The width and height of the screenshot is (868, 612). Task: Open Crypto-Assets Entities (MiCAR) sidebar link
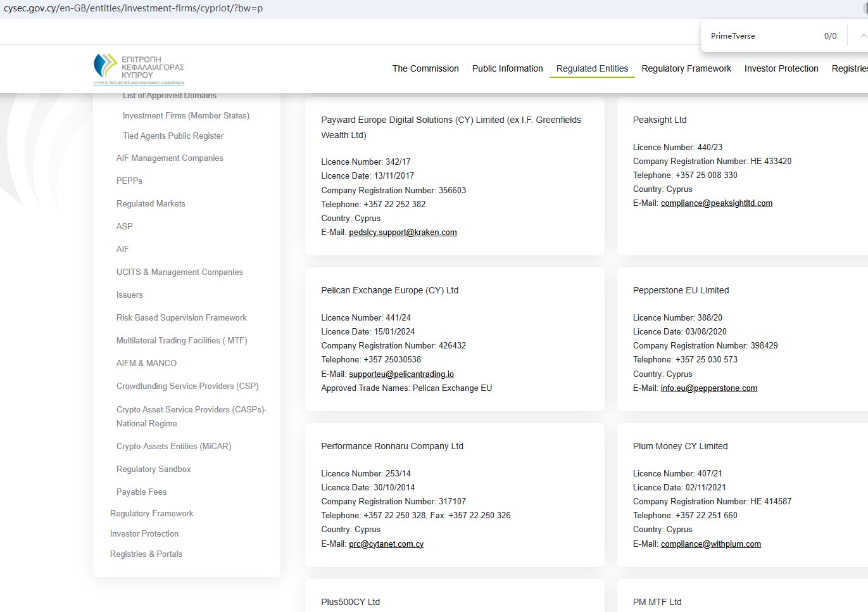(173, 447)
